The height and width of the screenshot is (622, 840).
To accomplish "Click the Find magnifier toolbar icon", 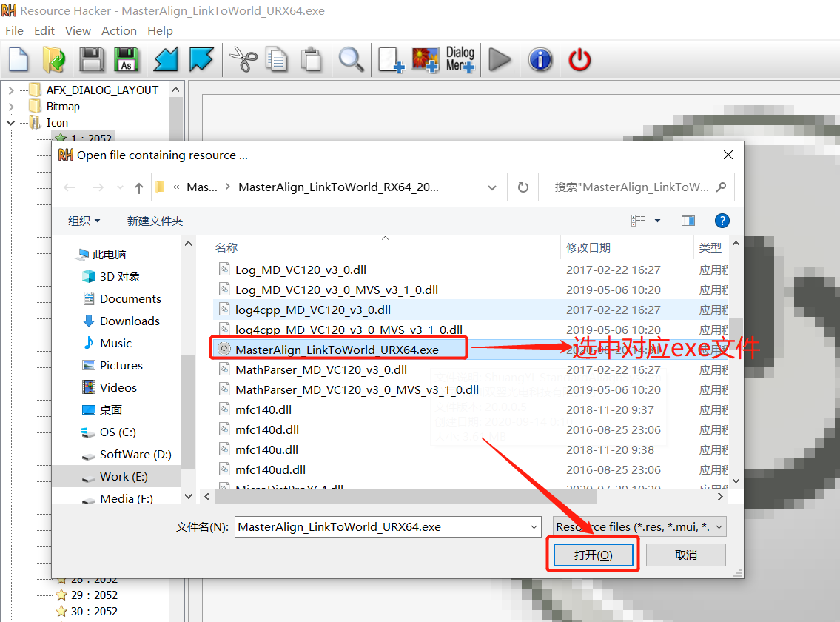I will 352,59.
